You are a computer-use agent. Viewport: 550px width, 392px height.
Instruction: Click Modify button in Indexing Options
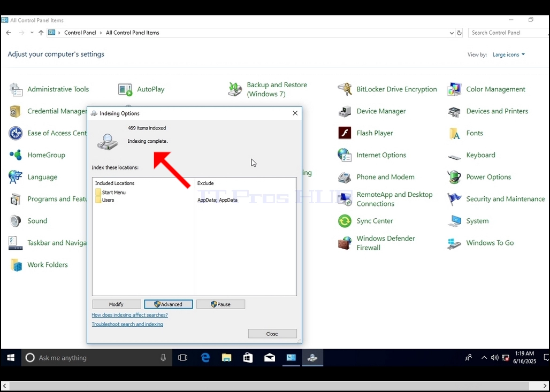coord(117,304)
